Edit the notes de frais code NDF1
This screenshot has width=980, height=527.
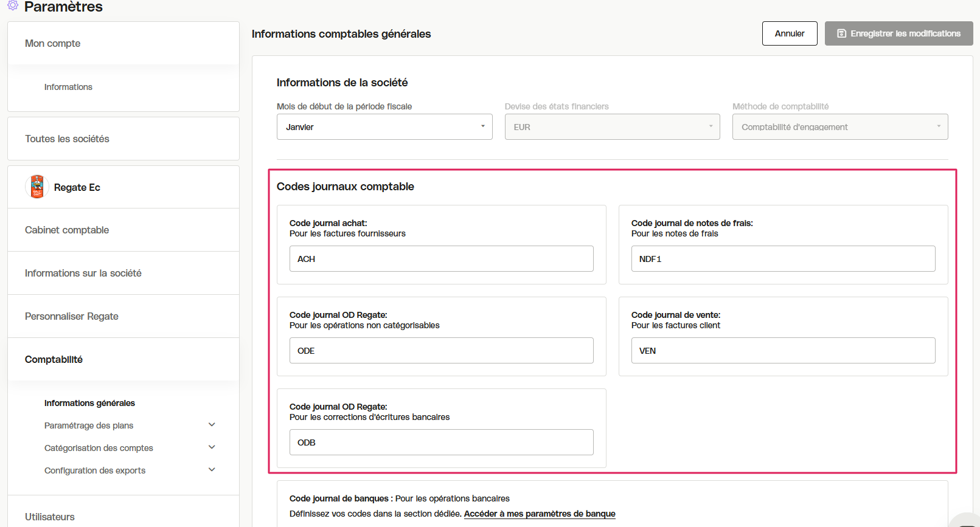784,259
